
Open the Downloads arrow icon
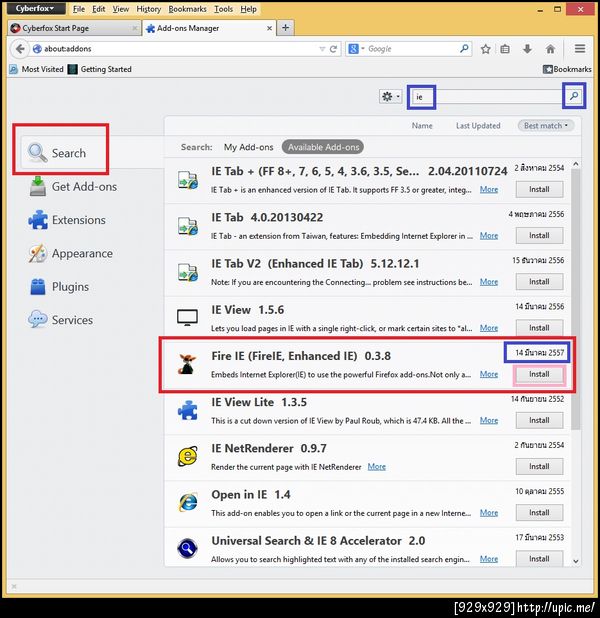[527, 49]
